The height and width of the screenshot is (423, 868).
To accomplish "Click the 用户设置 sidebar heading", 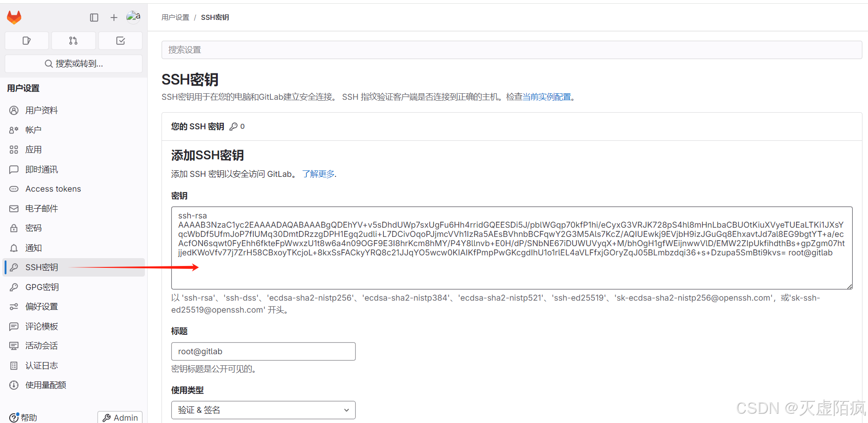I will click(24, 88).
